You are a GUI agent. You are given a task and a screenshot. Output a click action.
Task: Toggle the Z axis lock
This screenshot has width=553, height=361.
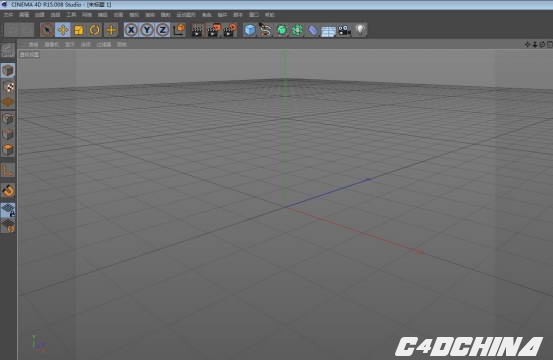pos(163,30)
